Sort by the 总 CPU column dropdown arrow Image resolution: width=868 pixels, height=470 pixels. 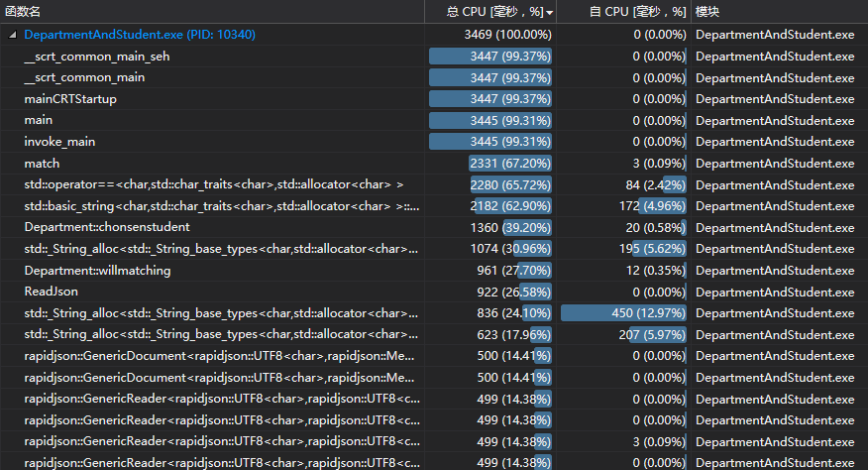coord(549,13)
